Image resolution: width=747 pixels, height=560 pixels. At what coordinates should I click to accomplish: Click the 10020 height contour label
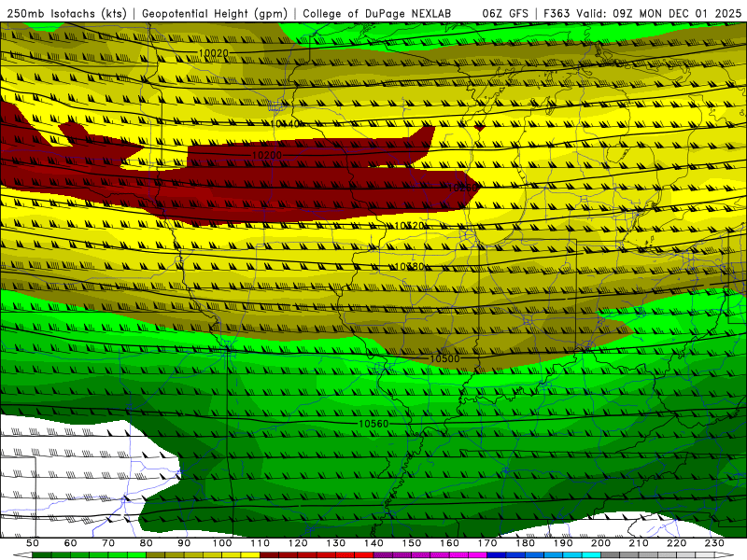tap(214, 53)
